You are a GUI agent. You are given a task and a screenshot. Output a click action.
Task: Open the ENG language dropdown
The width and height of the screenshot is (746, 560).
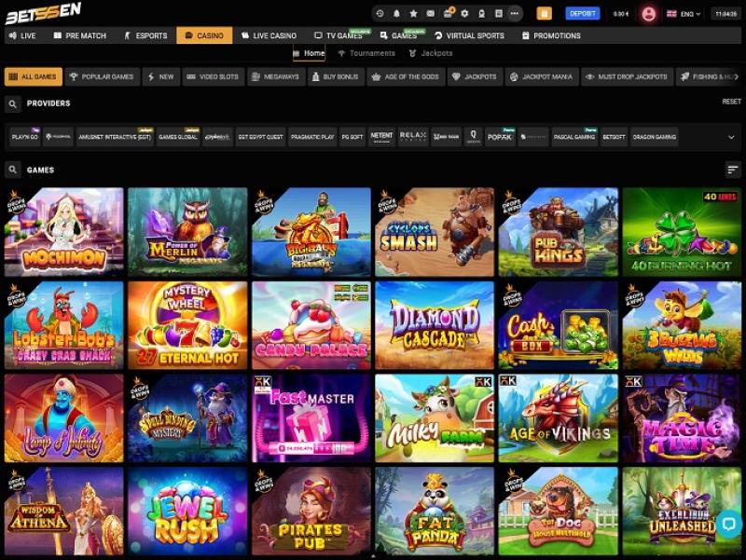(685, 14)
